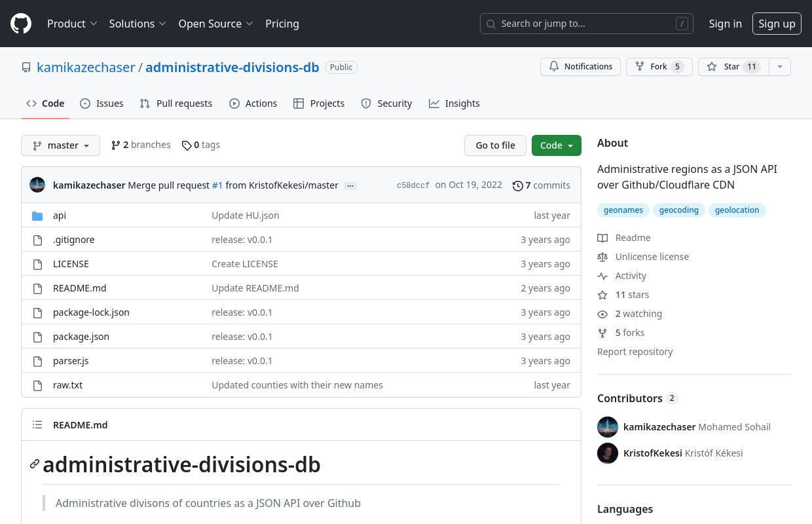Click the Report repository link

635,352
